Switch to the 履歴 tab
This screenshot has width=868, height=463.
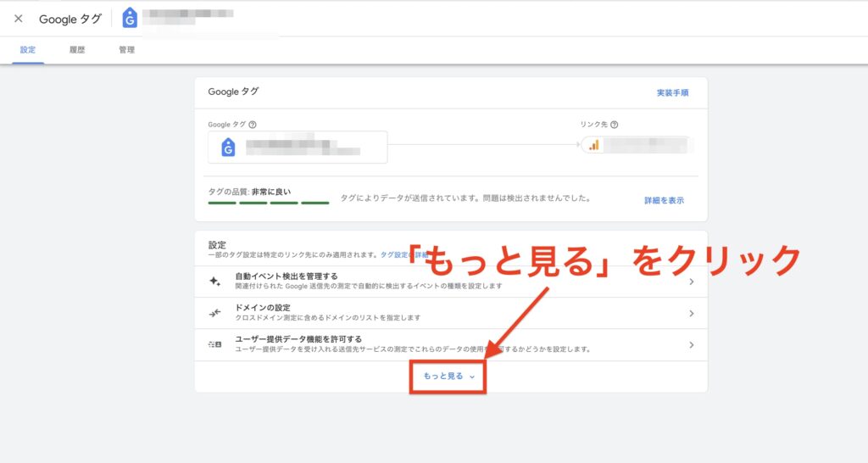[x=77, y=50]
